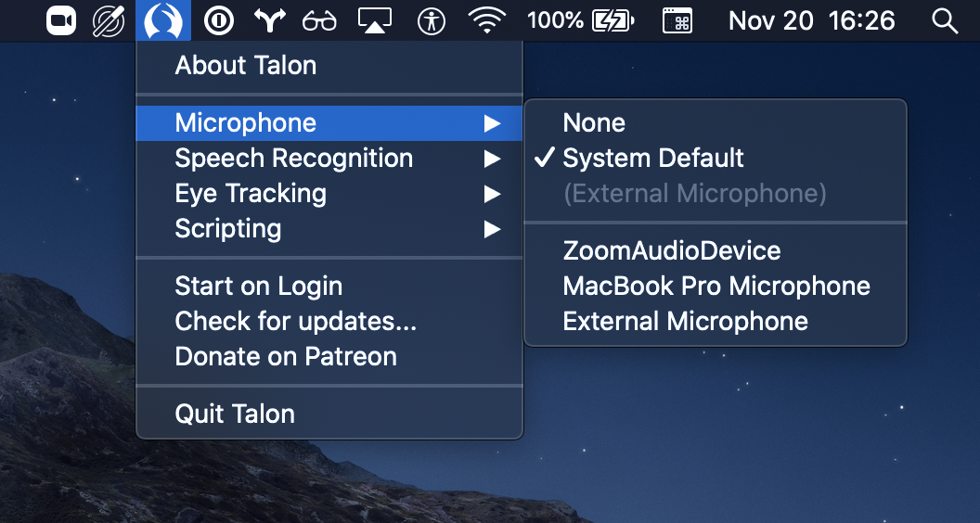Viewport: 980px width, 523px height.
Task: Choose Quit Talon from the menu
Action: [235, 415]
